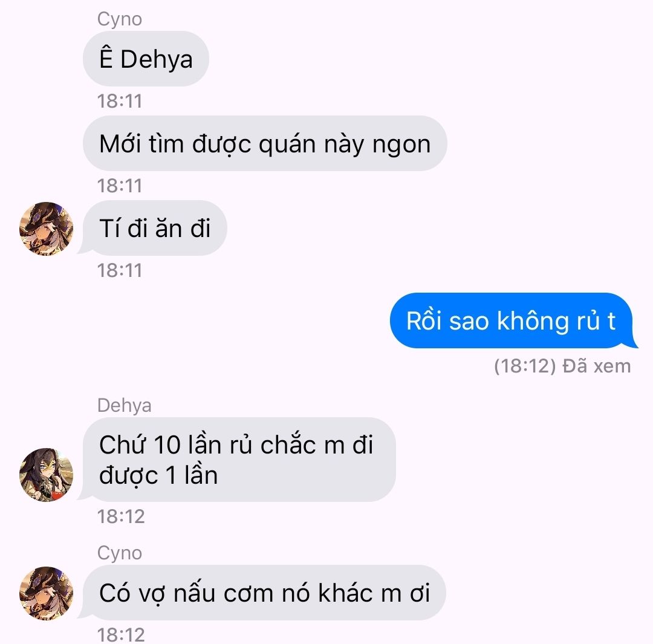This screenshot has height=644, width=653.
Task: Click the Cyno name above last message
Action: [x=120, y=553]
